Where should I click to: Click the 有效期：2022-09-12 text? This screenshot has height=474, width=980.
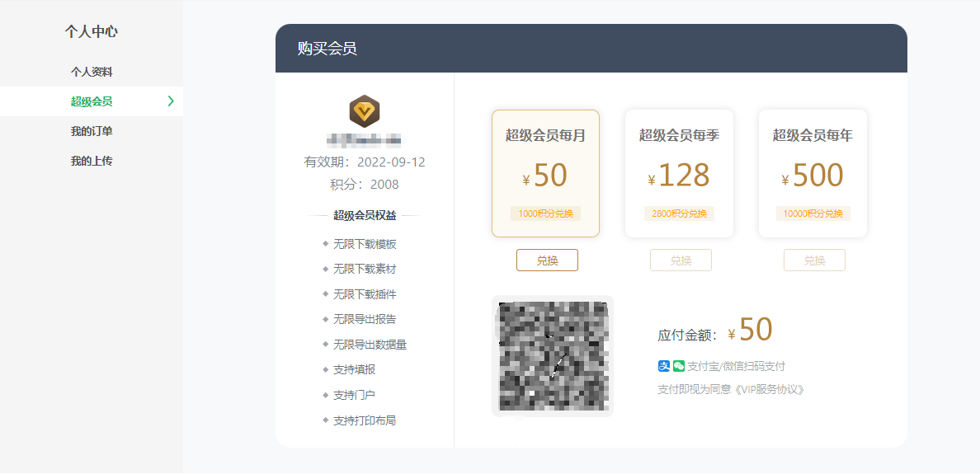(x=365, y=162)
